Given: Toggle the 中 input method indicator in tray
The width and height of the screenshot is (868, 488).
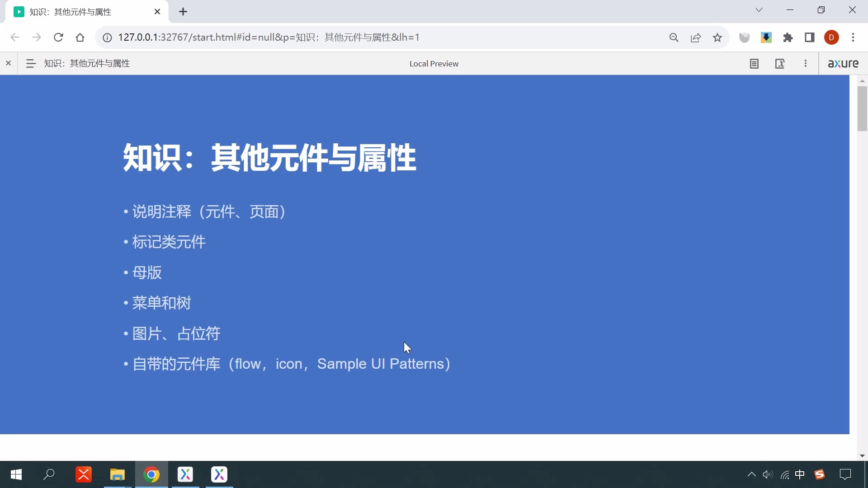Looking at the screenshot, I should click(x=800, y=474).
